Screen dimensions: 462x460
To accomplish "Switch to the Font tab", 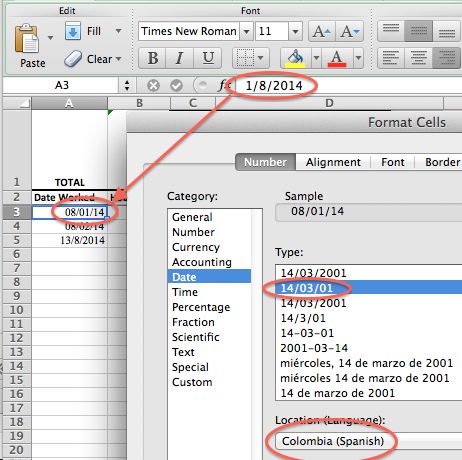I will pyautogui.click(x=393, y=162).
